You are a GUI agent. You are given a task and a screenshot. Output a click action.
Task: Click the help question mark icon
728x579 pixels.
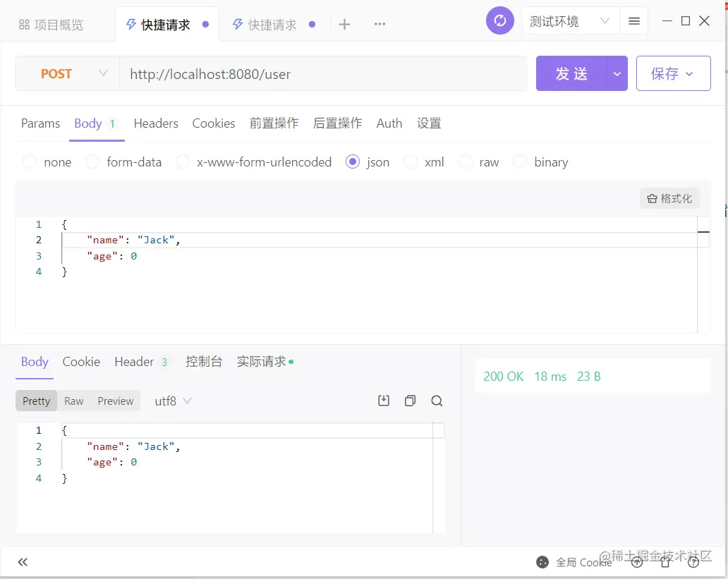(x=693, y=562)
